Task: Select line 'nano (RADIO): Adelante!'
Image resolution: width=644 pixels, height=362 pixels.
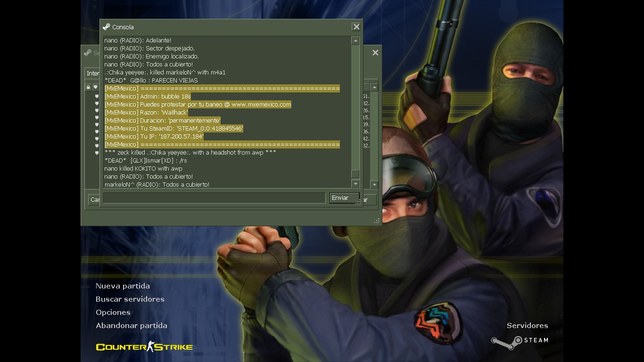Action: pos(138,41)
